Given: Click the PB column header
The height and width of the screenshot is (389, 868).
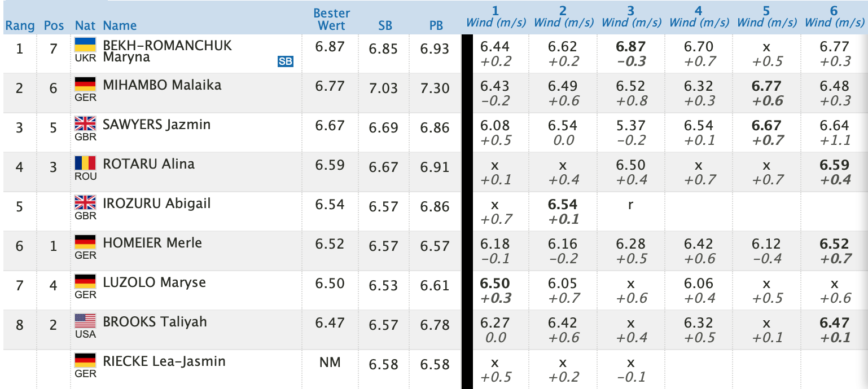Looking at the screenshot, I should [x=435, y=26].
